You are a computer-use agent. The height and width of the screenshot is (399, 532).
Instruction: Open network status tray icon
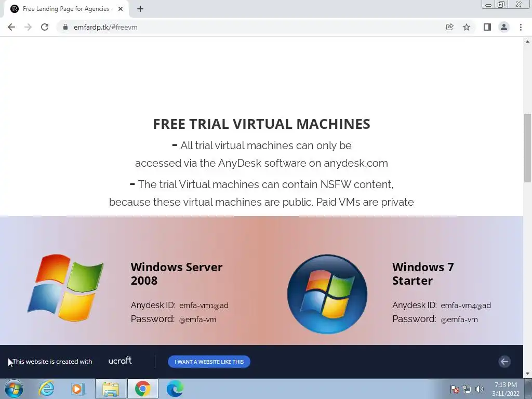(467, 389)
